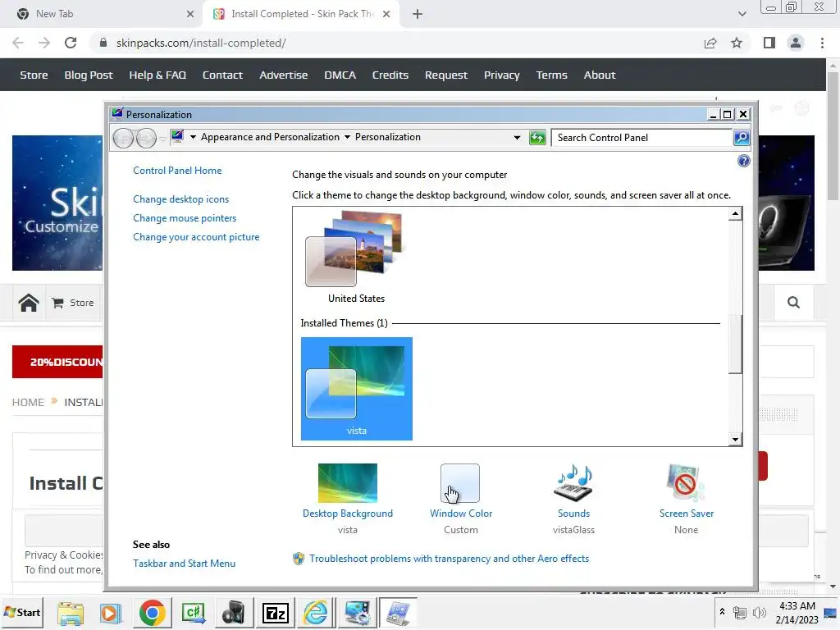Expand the dropdown arrow before Appearance and Personalization
Screen dimensions: 840x630
coord(193,137)
